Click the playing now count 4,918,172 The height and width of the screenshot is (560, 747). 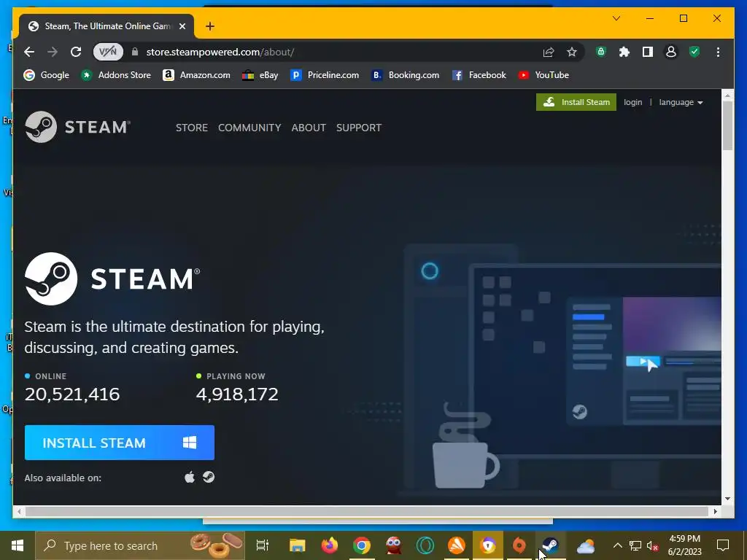237,394
